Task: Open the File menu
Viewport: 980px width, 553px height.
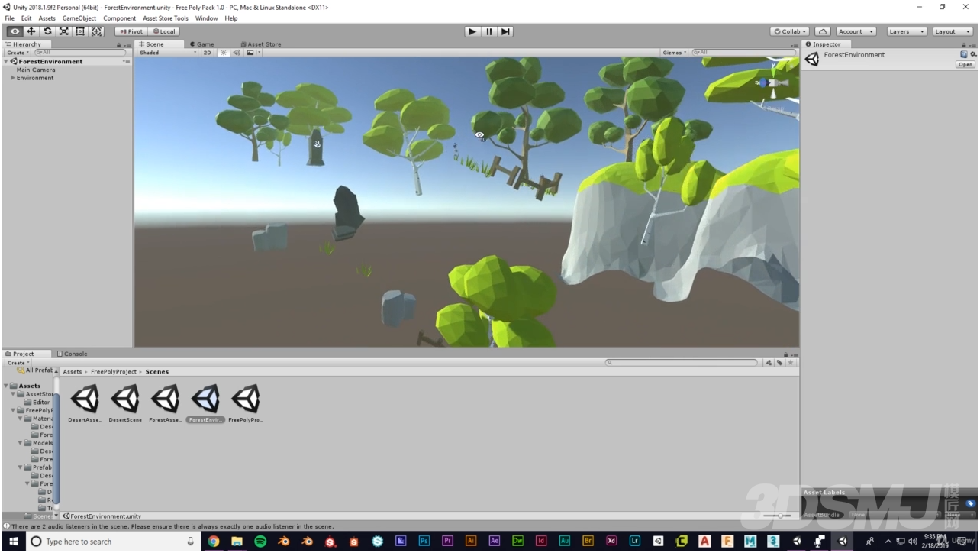Action: click(10, 18)
